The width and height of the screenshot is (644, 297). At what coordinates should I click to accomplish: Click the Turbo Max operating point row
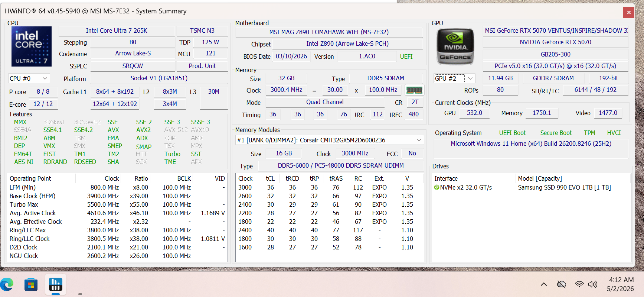[117, 205]
